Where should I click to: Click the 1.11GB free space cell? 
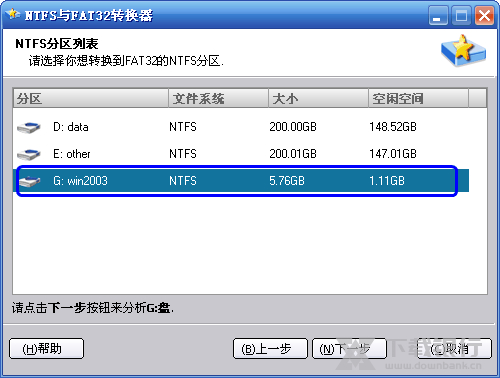point(387,181)
